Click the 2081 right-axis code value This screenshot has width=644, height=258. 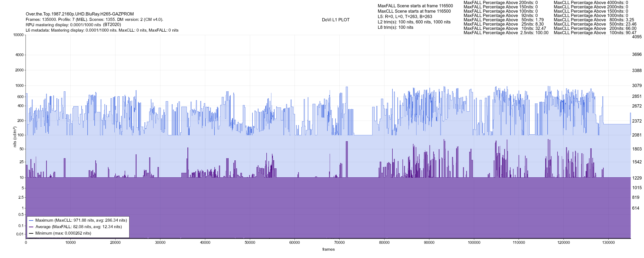[x=636, y=135]
